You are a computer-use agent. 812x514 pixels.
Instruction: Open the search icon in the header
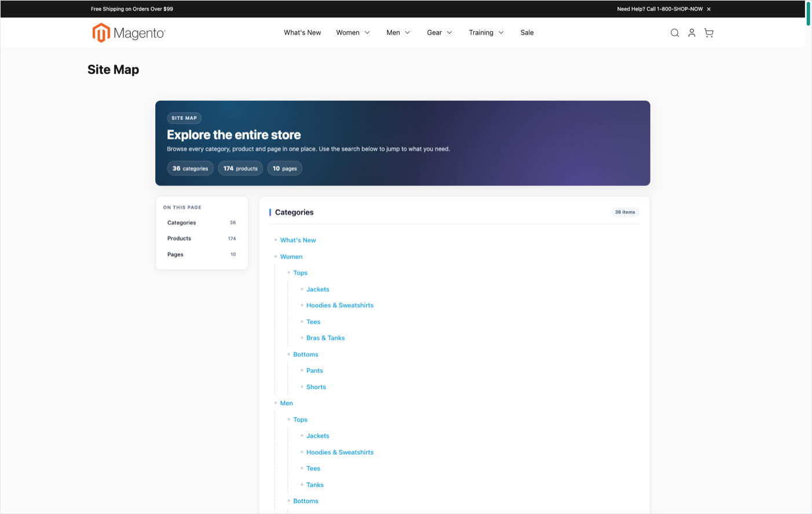[674, 33]
